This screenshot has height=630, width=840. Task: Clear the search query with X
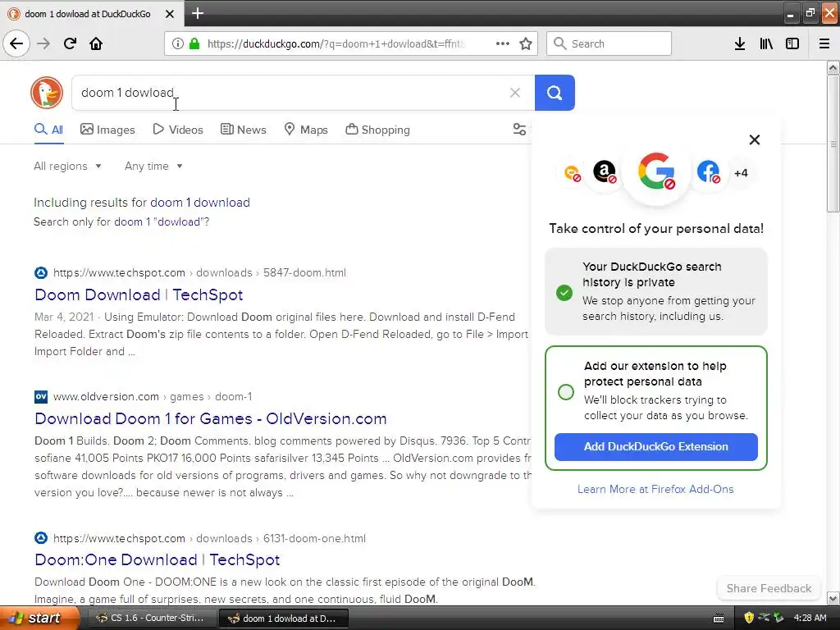(x=515, y=93)
